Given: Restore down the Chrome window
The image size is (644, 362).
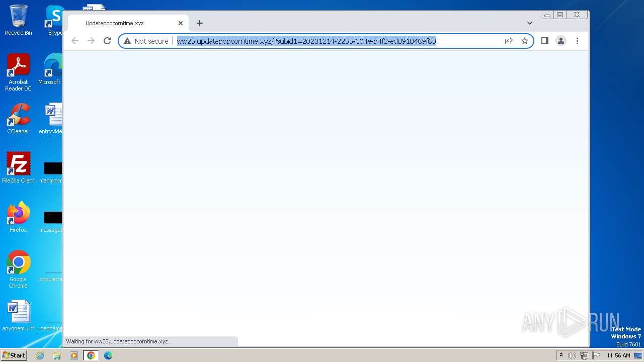Looking at the screenshot, I should point(560,15).
